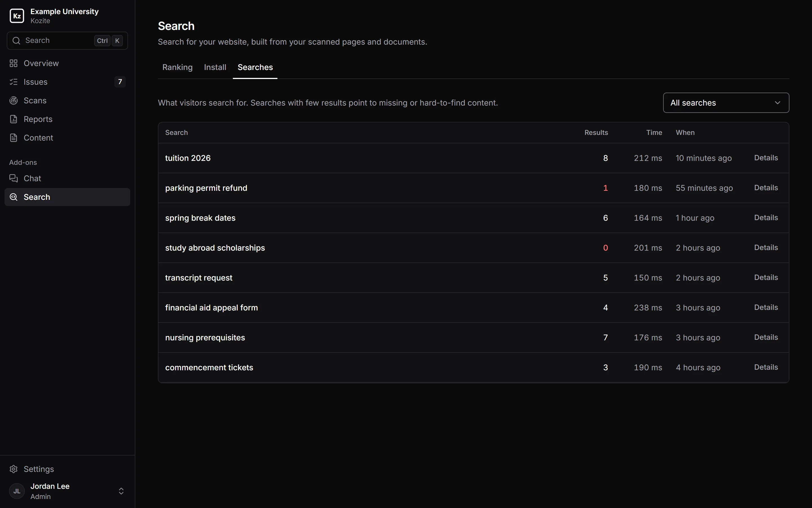The width and height of the screenshot is (812, 508).
Task: Open Details for study abroad scholarships
Action: click(766, 248)
